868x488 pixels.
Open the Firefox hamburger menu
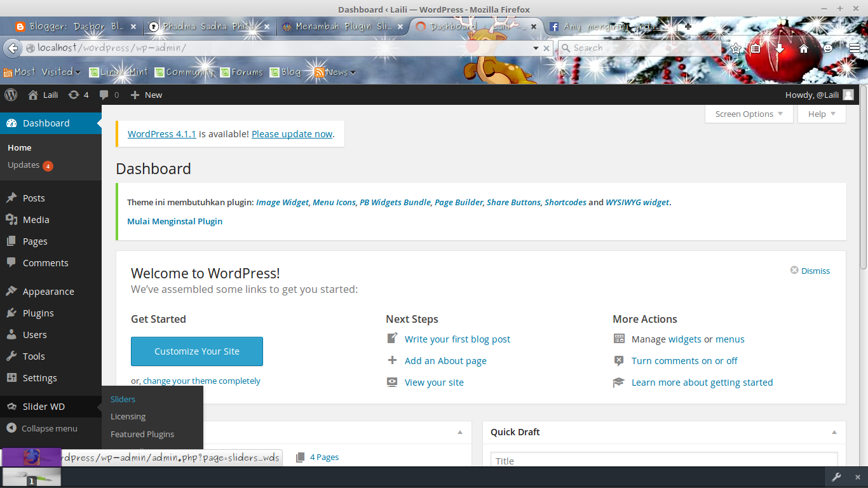[855, 48]
